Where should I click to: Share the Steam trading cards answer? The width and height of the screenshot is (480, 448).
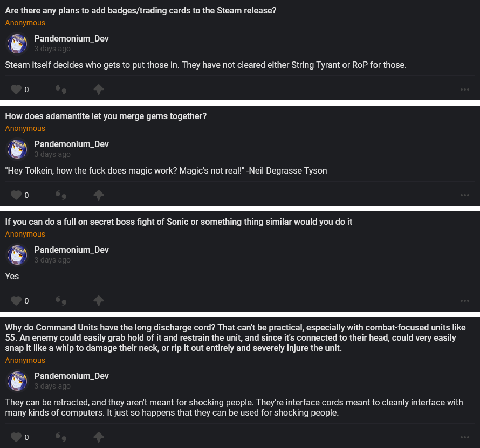(98, 89)
